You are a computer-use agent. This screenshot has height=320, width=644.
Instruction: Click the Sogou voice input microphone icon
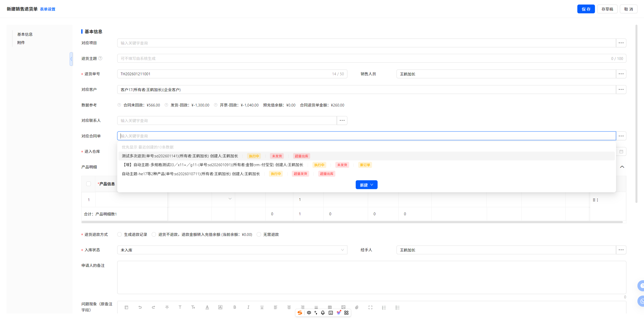click(x=323, y=313)
